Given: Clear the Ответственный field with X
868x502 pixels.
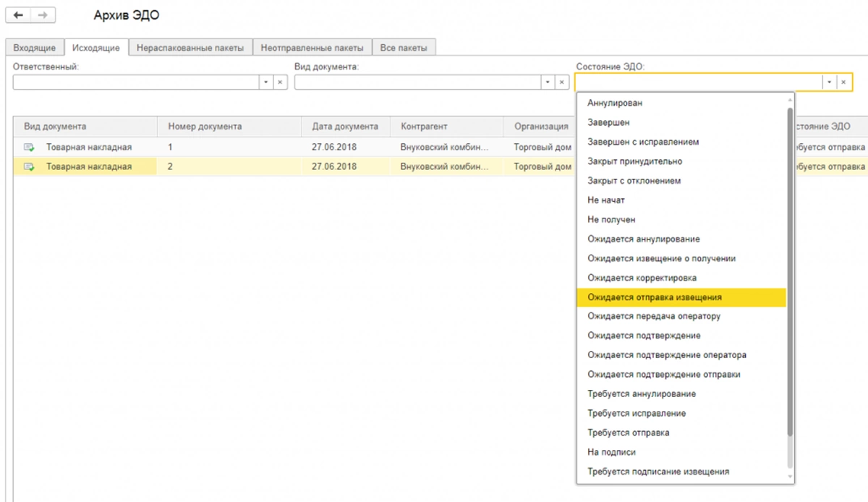Looking at the screenshot, I should [280, 82].
